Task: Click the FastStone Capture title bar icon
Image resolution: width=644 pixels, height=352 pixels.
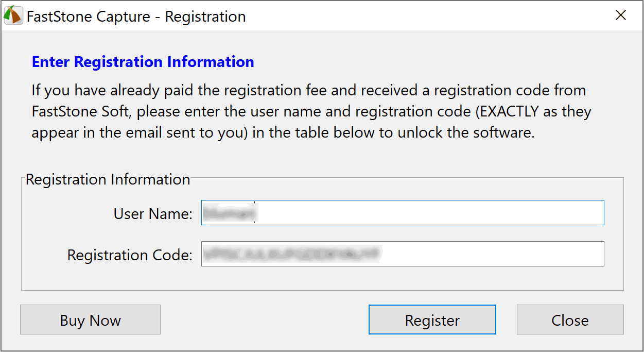Action: (x=13, y=16)
